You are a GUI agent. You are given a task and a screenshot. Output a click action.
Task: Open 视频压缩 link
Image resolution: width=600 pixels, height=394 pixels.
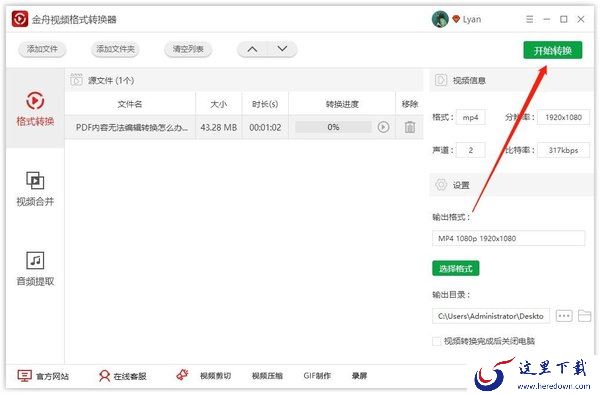click(267, 376)
